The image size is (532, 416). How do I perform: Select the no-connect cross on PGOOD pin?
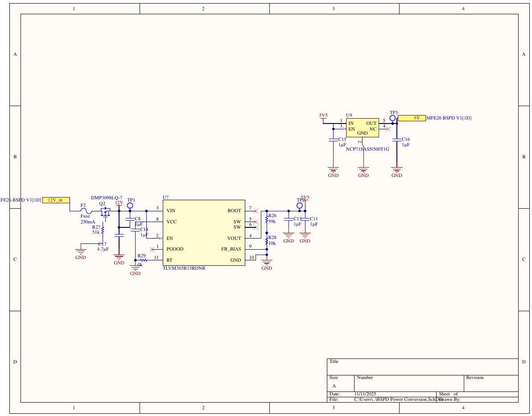click(x=152, y=249)
